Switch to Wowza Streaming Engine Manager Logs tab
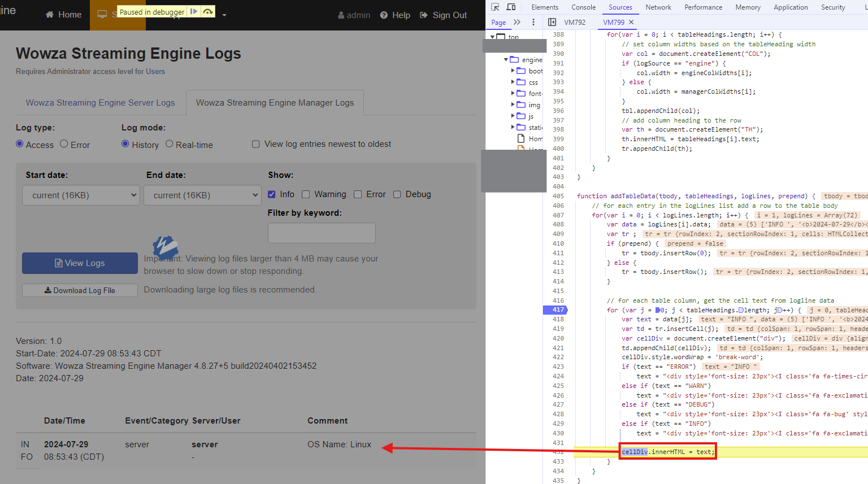868x484 pixels. [x=275, y=103]
